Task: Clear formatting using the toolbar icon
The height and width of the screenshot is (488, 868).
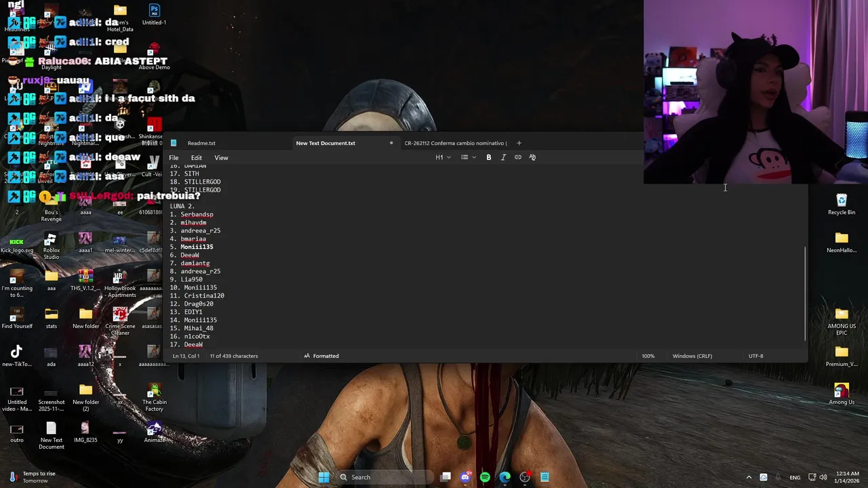Action: tap(532, 157)
